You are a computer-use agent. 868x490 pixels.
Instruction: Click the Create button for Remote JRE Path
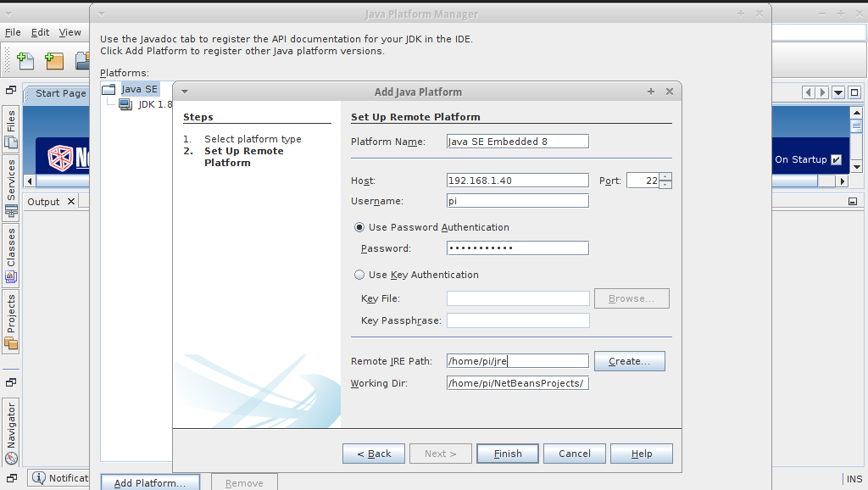(x=629, y=360)
